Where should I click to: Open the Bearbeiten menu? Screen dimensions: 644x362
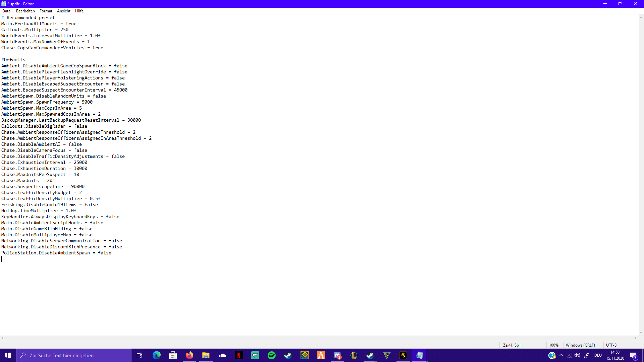pyautogui.click(x=25, y=11)
